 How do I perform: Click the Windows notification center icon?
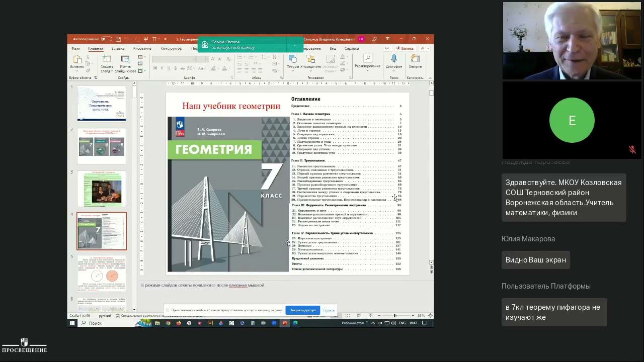tap(425, 323)
